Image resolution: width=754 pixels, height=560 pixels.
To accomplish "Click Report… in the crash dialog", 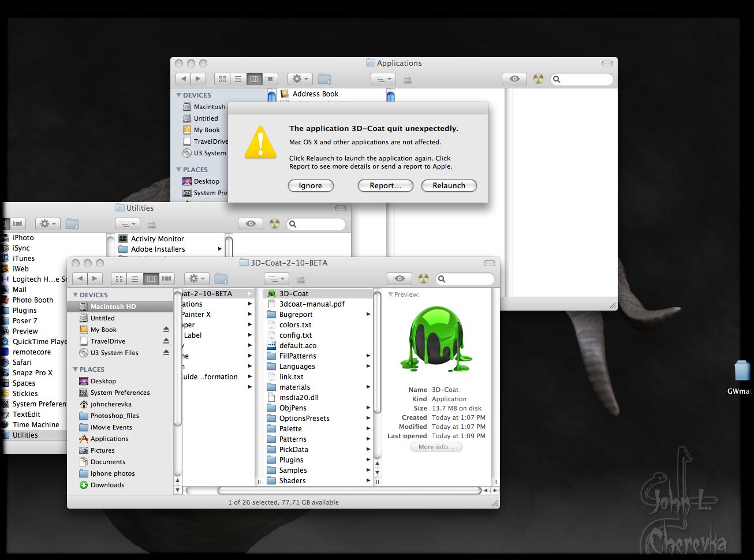I will (x=386, y=185).
